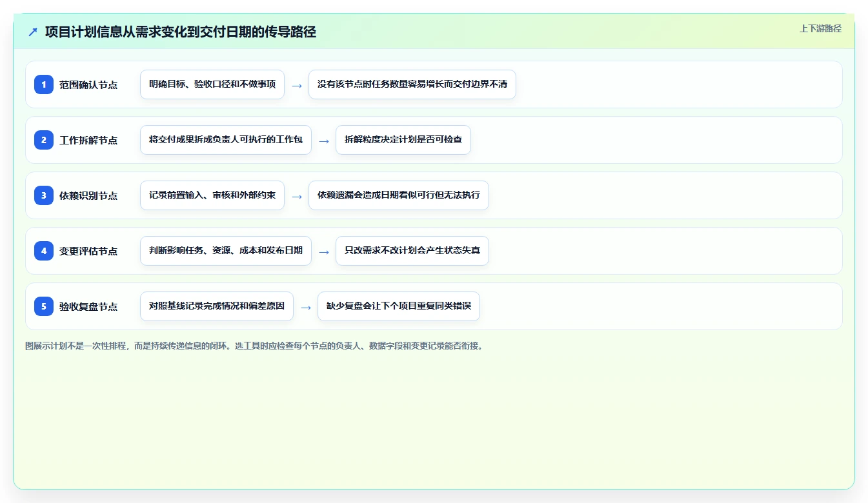Click the number 3 badge for 依赖识别节点

tap(44, 195)
